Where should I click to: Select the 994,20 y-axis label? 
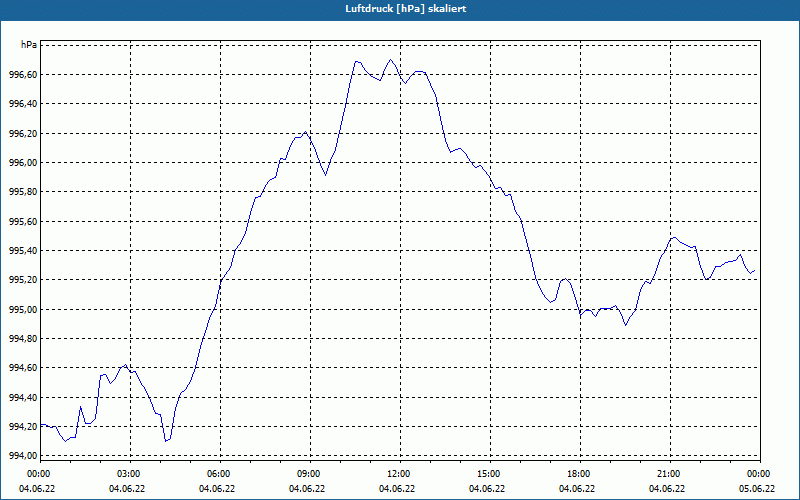(23, 427)
